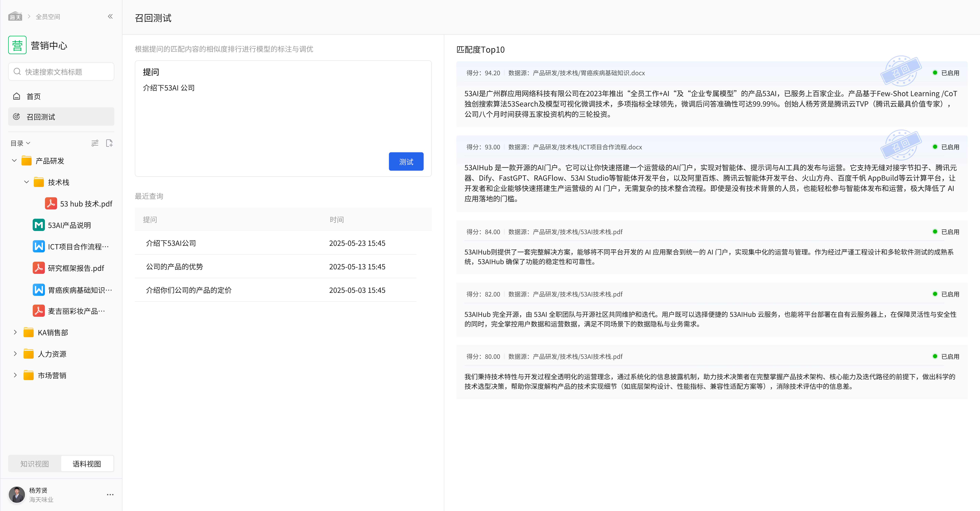
Task: Click the blue 测试 button
Action: pyautogui.click(x=406, y=161)
